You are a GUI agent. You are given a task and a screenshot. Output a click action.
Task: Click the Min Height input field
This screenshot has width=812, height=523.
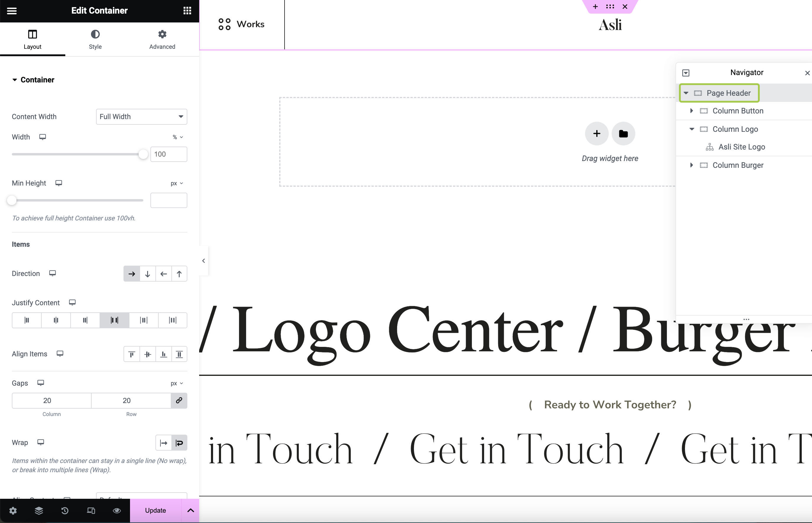pyautogui.click(x=168, y=200)
